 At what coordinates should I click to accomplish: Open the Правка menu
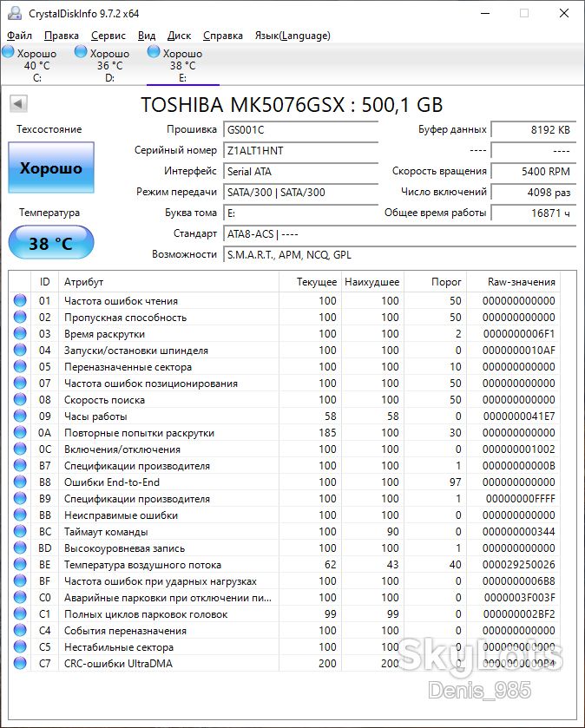[62, 36]
